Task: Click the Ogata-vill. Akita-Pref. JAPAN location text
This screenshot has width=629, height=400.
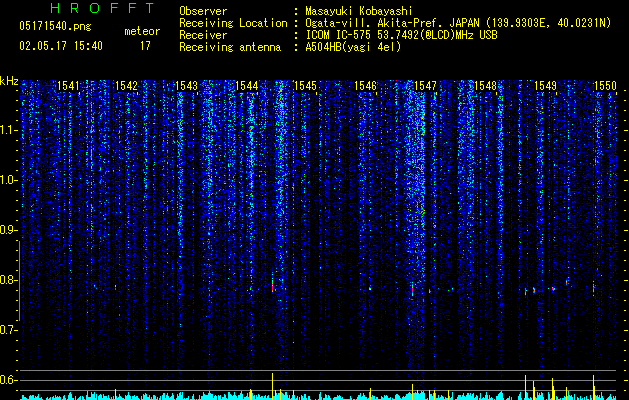Action: coord(458,23)
